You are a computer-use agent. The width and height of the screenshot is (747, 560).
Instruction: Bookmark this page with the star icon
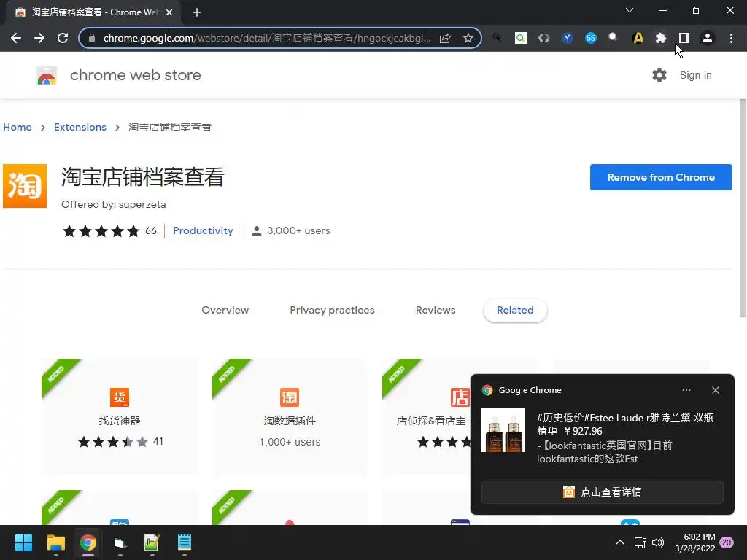(x=468, y=38)
